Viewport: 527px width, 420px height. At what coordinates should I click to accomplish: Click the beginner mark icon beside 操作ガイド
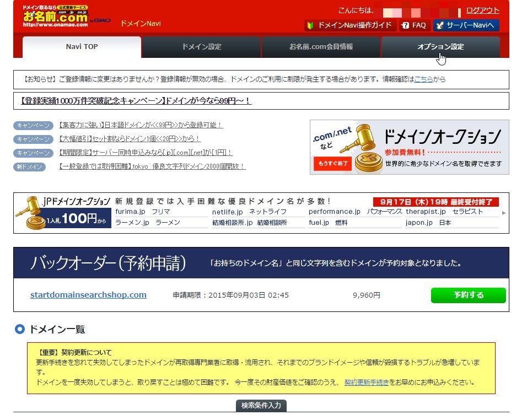coord(310,25)
